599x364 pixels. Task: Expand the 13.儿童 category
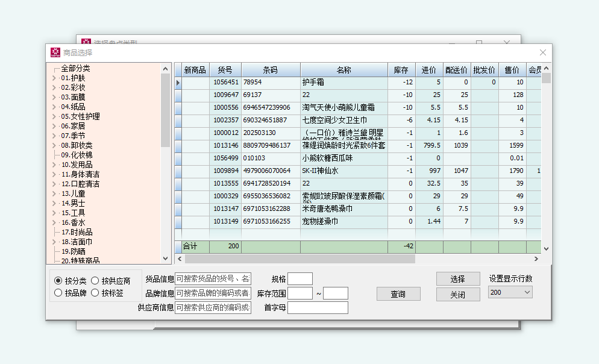pos(54,193)
